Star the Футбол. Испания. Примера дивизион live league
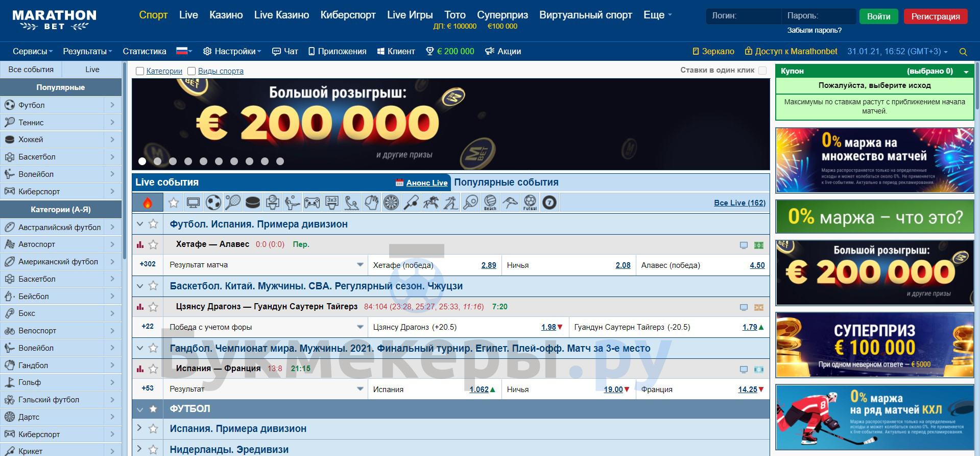 153,224
